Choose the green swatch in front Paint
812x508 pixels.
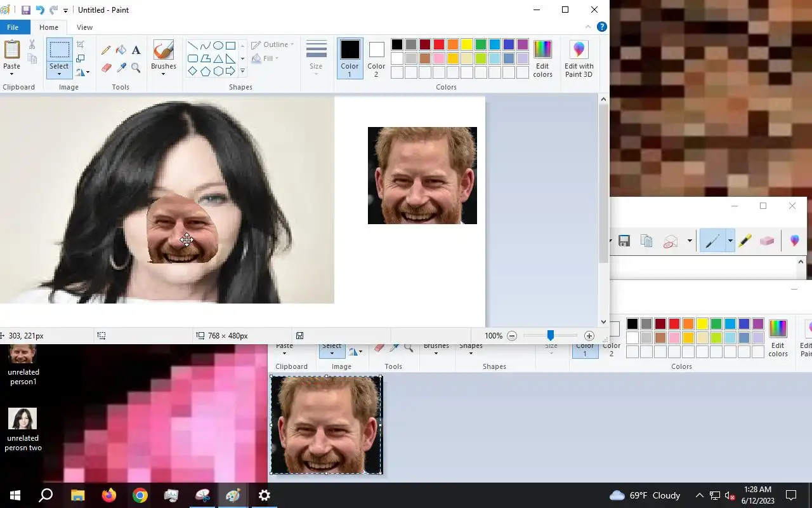pos(480,44)
